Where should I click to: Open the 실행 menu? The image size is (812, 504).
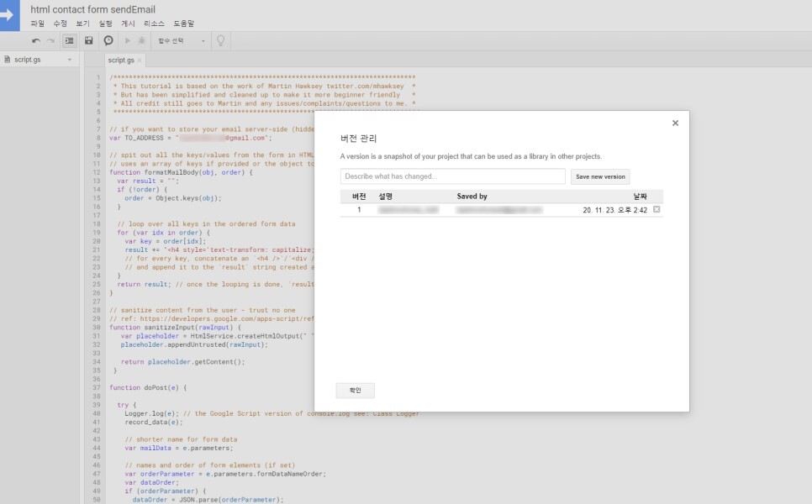pos(106,24)
